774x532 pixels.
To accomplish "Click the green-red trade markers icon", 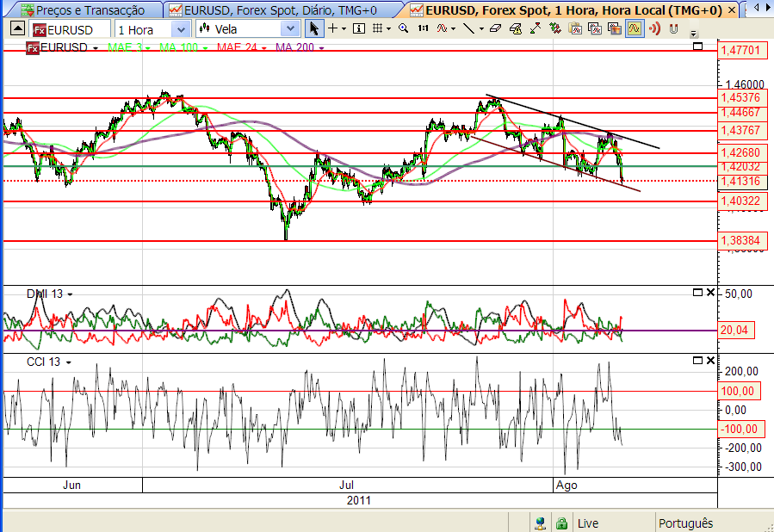I will [555, 29].
